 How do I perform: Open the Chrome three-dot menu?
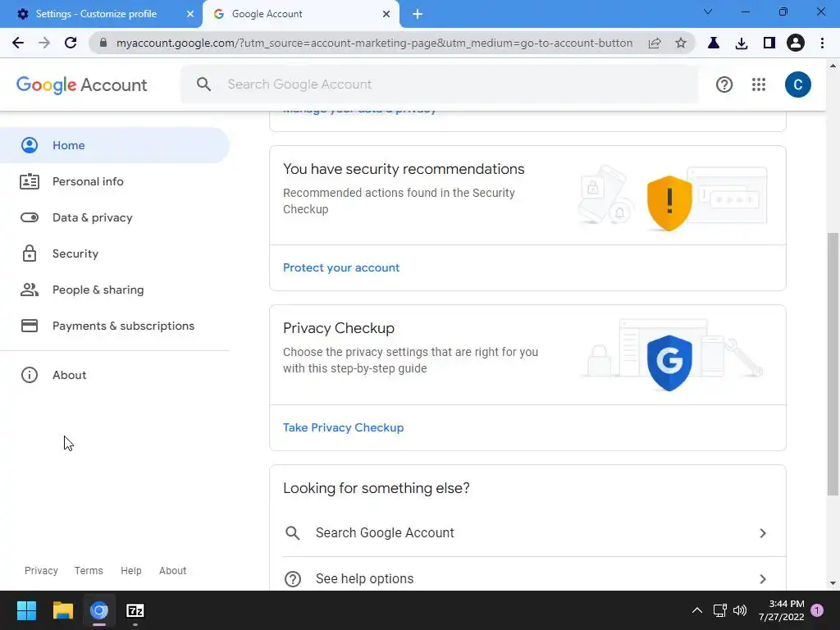pos(822,43)
